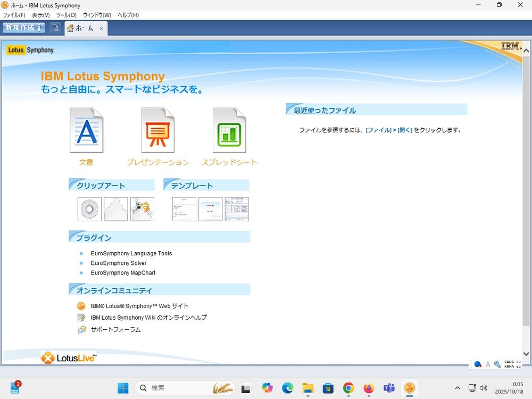
Task: Click the IME input mode A icon
Action: point(488,364)
